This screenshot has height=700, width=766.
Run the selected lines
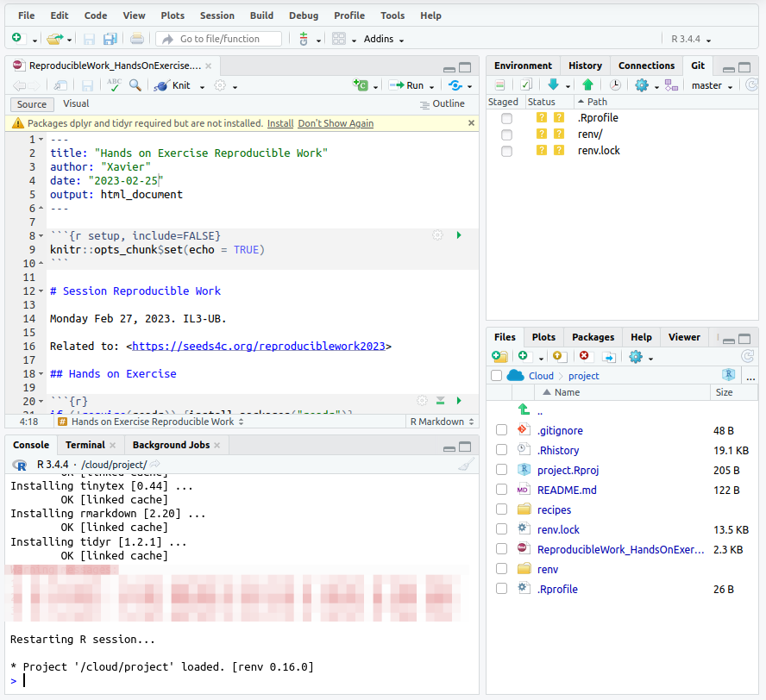pos(406,85)
